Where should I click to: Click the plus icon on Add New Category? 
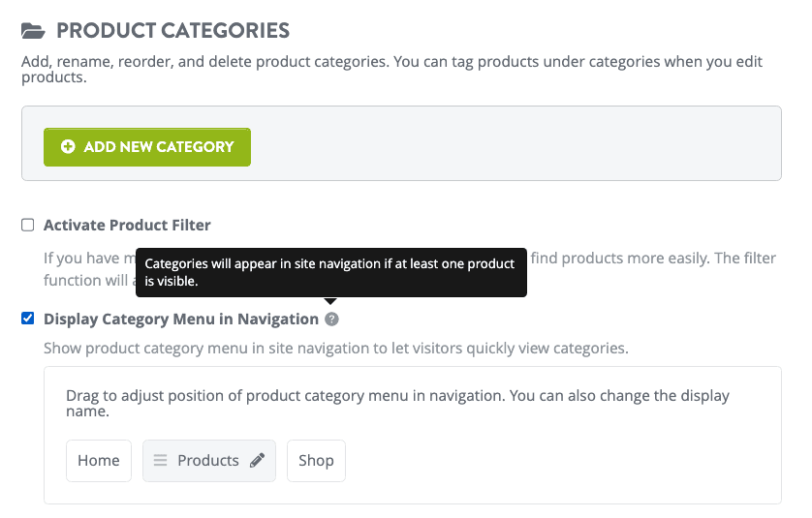(68, 147)
